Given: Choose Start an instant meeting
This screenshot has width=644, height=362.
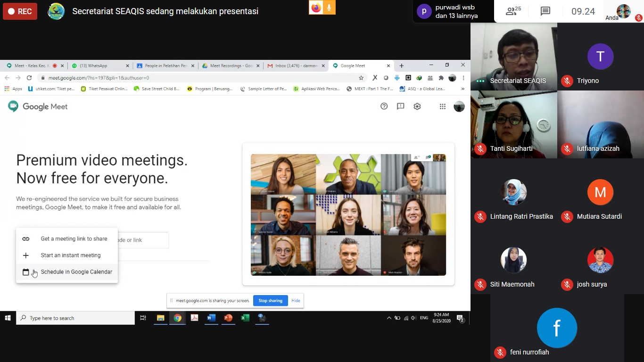Looking at the screenshot, I should (x=71, y=255).
